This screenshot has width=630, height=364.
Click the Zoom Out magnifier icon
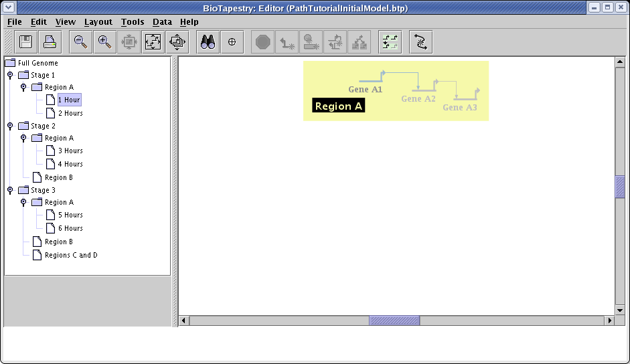point(80,42)
